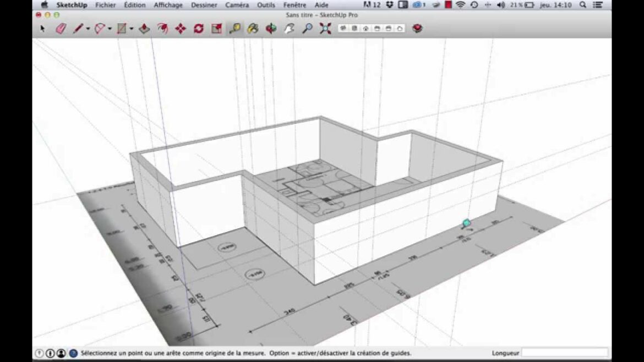
Task: Open the Rectangle tool dropdown arrow
Action: click(132, 29)
